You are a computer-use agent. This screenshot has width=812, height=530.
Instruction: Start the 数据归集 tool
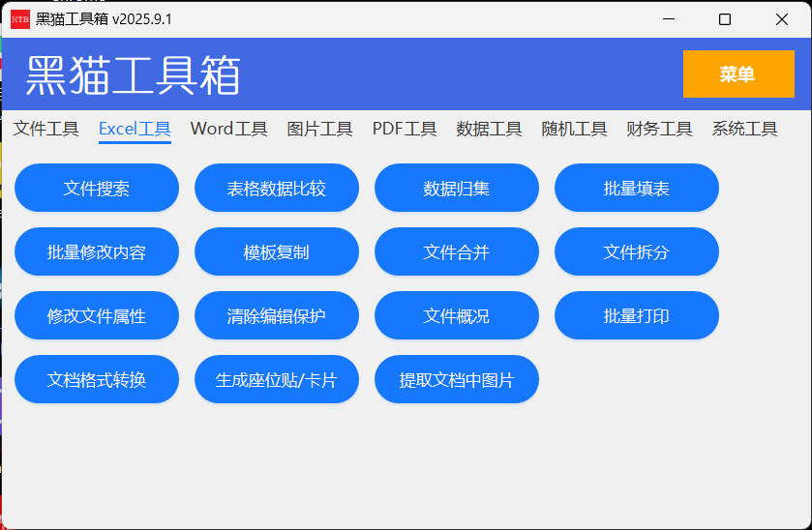point(457,189)
